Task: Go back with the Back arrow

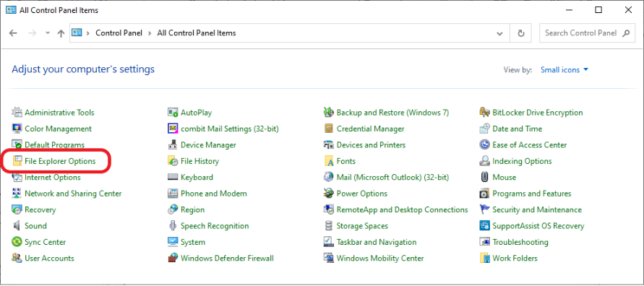Action: click(x=13, y=33)
